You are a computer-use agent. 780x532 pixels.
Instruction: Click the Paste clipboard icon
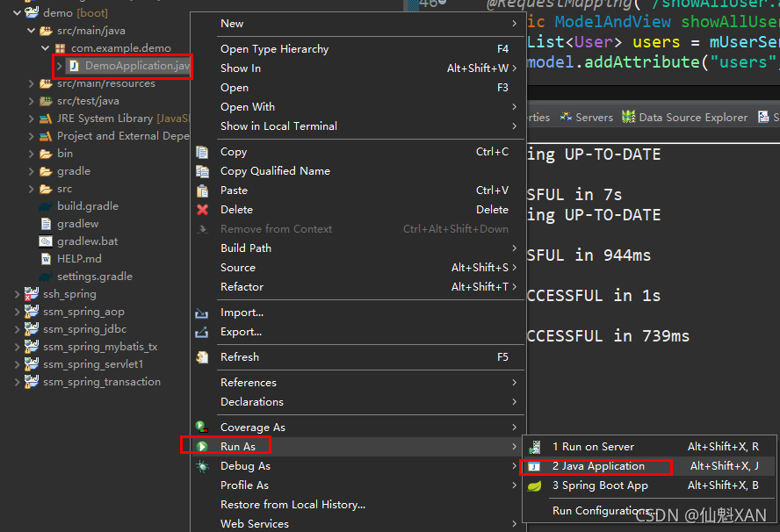(x=202, y=191)
